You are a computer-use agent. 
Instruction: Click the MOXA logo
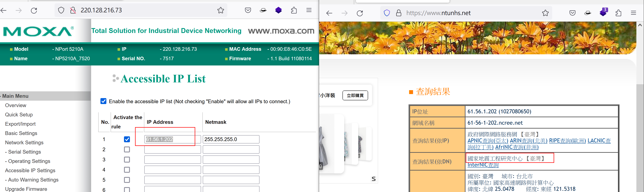(38, 31)
